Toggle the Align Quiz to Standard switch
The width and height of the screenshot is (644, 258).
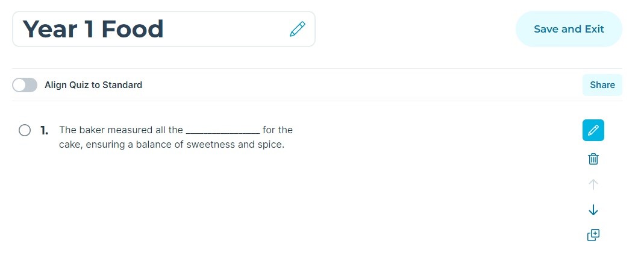click(25, 85)
